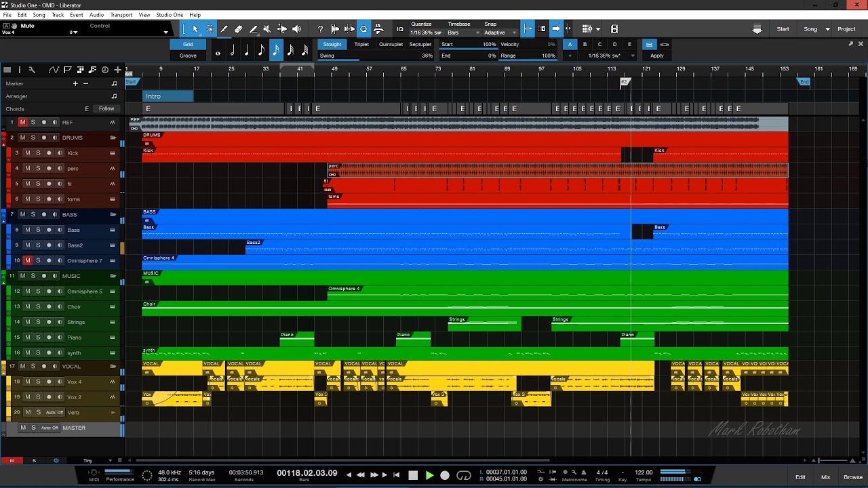Select the Range tool

click(x=210, y=29)
